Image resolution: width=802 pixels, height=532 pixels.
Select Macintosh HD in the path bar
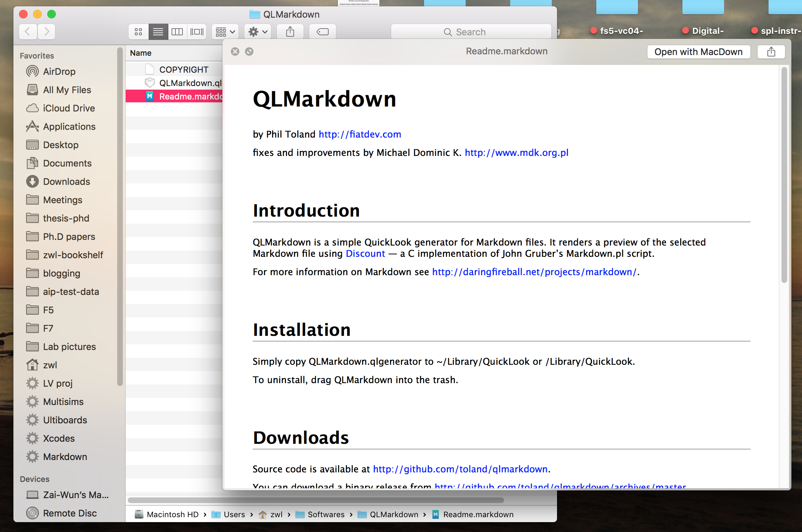(x=172, y=514)
